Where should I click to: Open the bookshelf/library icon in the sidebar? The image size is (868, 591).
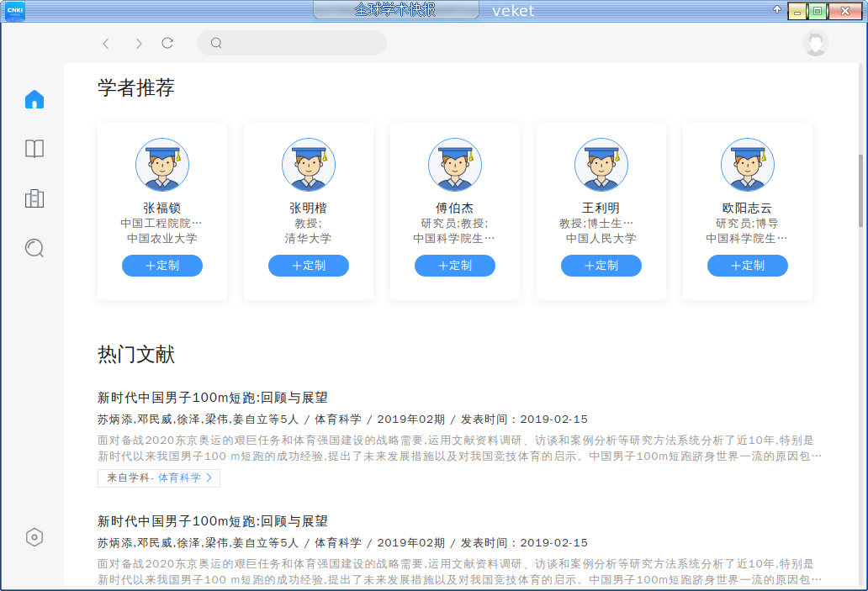(x=34, y=198)
